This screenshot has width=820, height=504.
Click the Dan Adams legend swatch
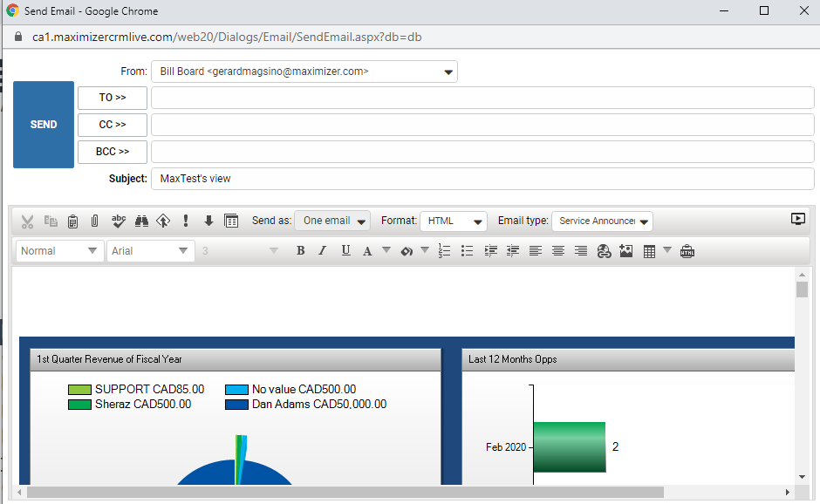[x=236, y=405]
